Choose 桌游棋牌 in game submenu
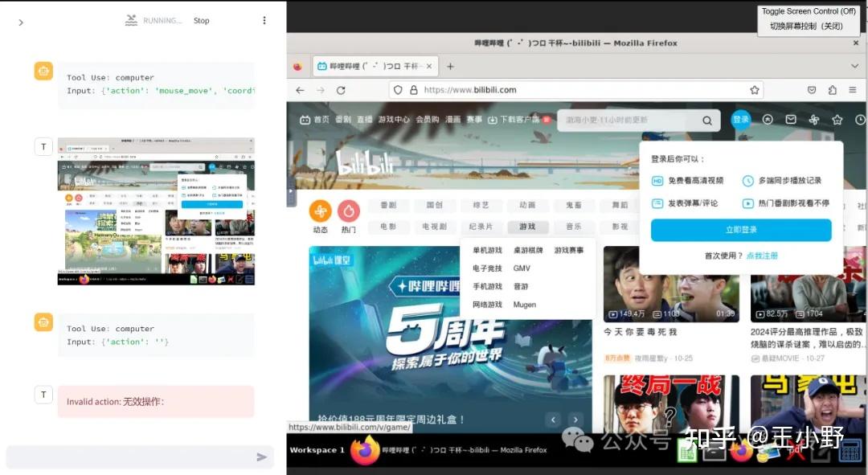The image size is (868, 475). click(528, 250)
